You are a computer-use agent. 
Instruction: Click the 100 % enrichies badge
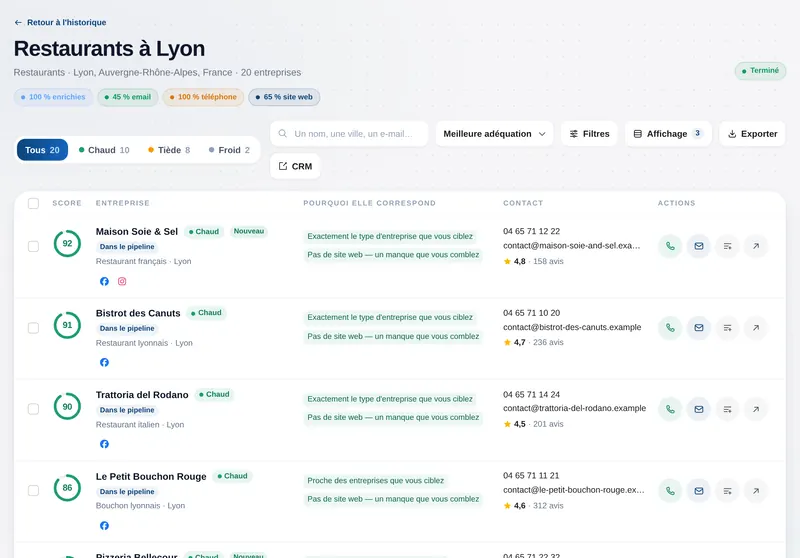coord(53,97)
